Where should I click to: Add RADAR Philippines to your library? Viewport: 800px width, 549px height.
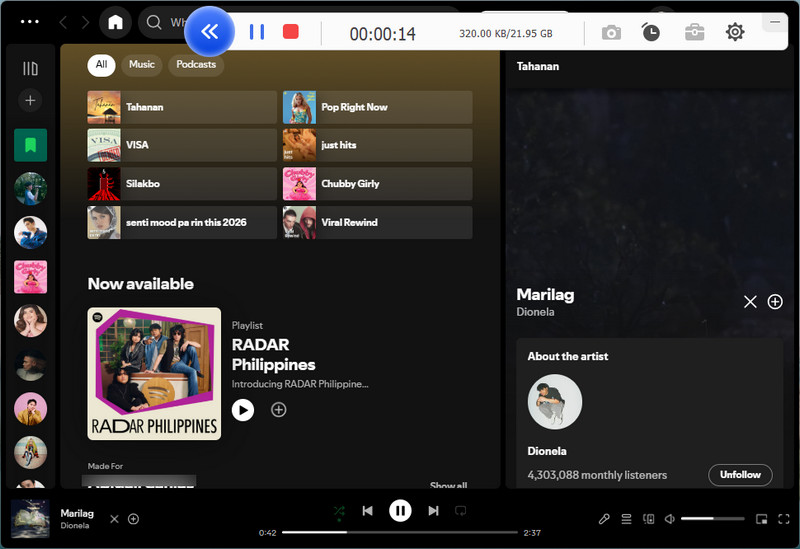coord(279,410)
